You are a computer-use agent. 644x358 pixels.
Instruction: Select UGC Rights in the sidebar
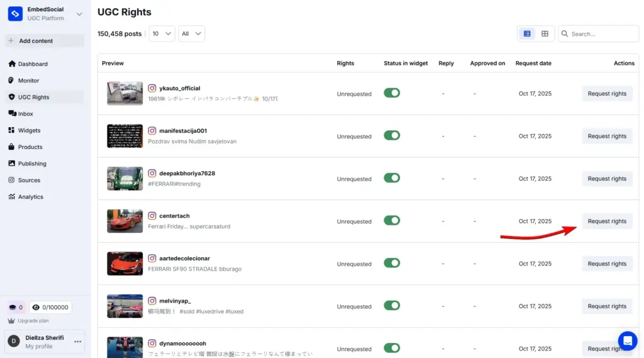(x=45, y=97)
